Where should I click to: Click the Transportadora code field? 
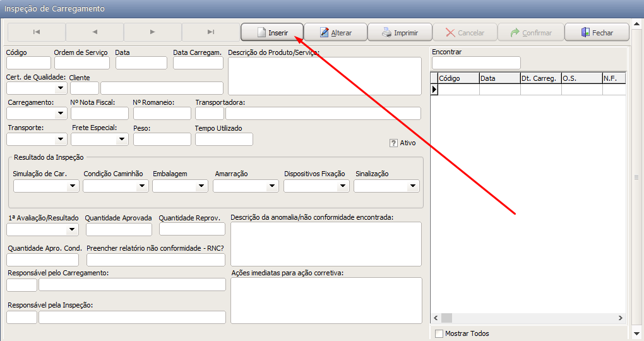click(x=210, y=114)
